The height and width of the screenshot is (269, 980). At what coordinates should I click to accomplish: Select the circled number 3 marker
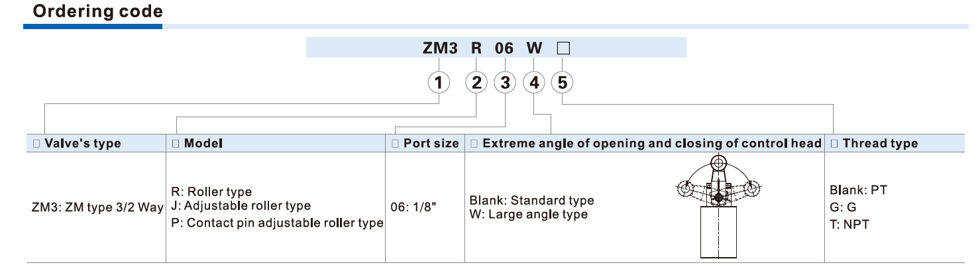505,83
